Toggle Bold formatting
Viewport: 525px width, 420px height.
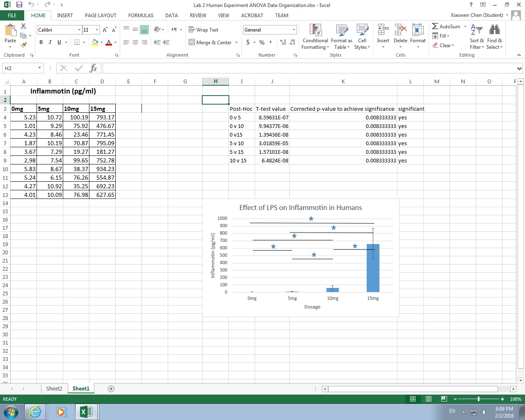(41, 42)
